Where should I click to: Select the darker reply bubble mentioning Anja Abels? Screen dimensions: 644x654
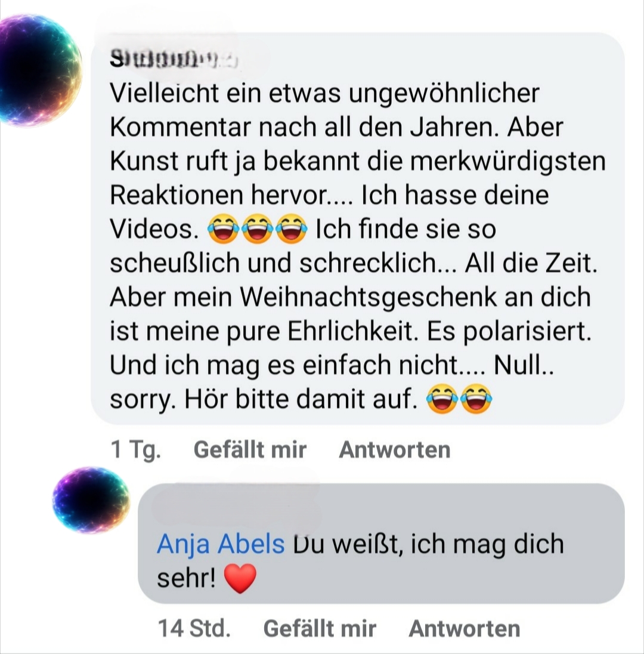point(381,544)
